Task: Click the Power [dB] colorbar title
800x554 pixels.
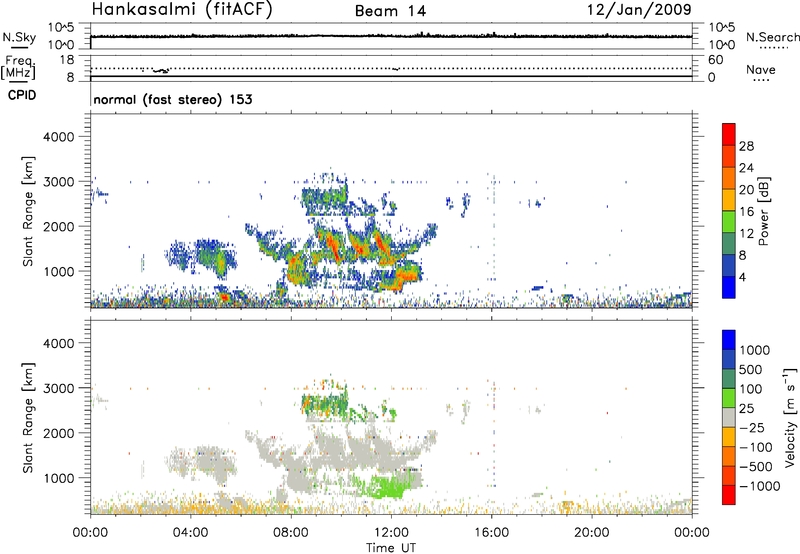Action: tap(763, 211)
